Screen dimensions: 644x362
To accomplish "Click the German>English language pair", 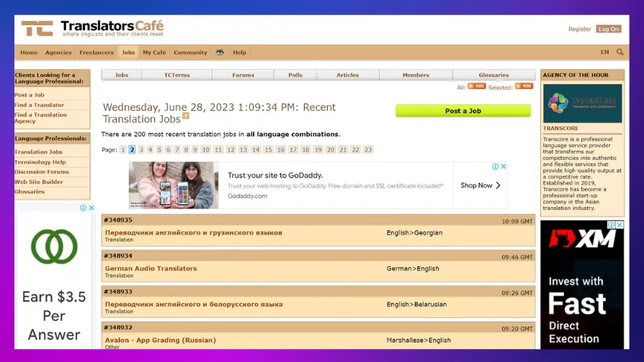I will point(413,268).
